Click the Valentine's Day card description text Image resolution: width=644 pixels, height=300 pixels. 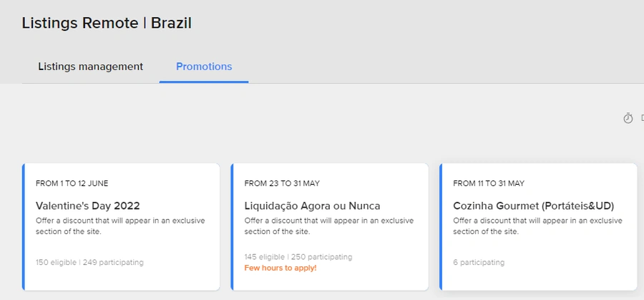pyautogui.click(x=120, y=226)
